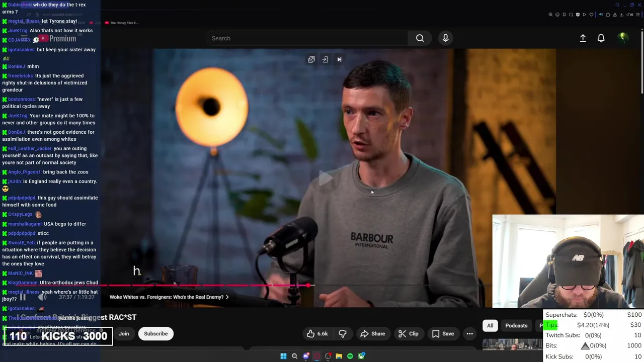The width and height of the screenshot is (644, 362).
Task: Open the Windows Start button
Action: click(283, 356)
